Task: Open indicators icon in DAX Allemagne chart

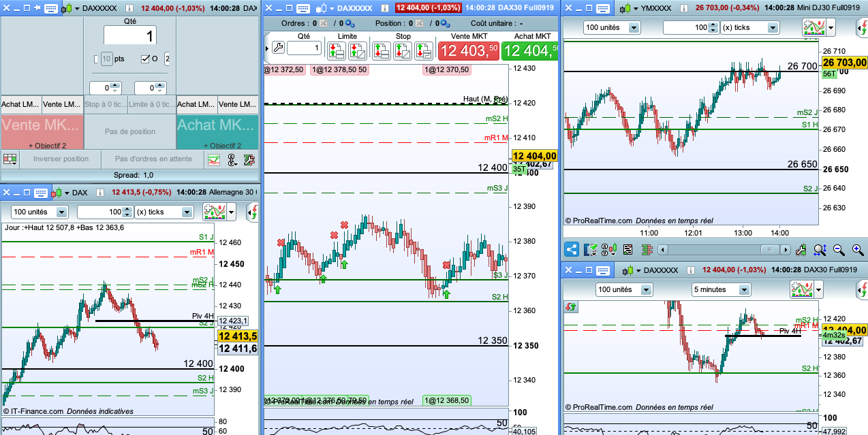Action: (x=214, y=212)
